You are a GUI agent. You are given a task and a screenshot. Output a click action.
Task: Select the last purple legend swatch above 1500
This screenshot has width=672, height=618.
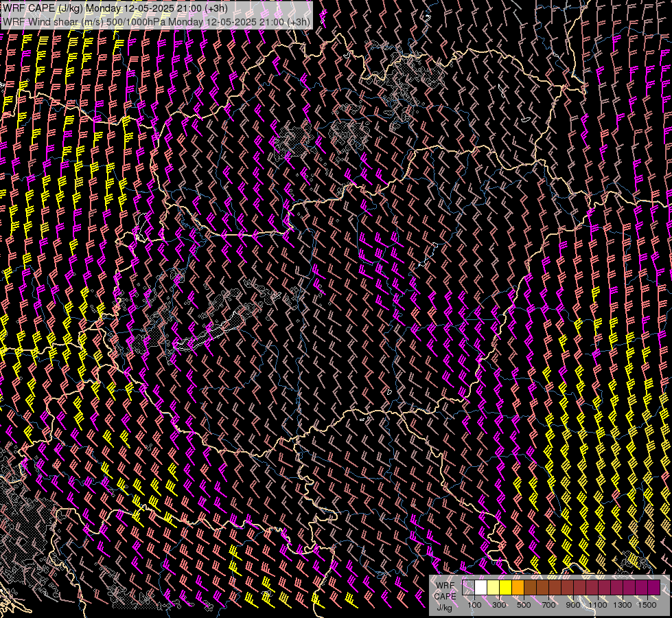pos(654,587)
